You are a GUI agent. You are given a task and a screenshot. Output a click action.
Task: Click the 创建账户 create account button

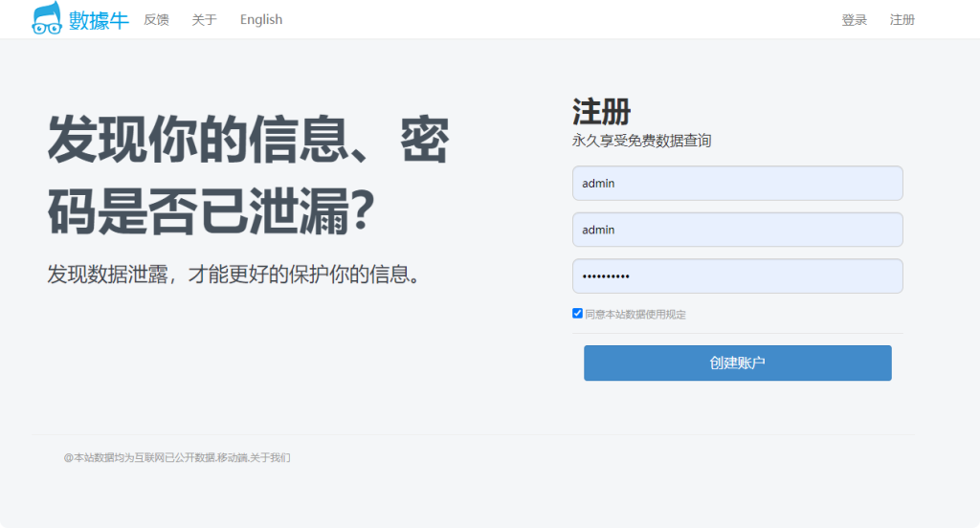[x=738, y=363]
